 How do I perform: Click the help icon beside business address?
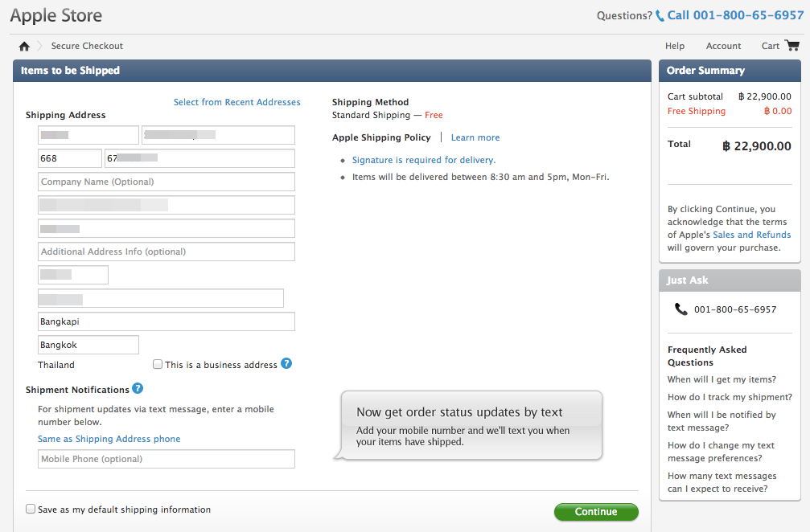(x=286, y=364)
